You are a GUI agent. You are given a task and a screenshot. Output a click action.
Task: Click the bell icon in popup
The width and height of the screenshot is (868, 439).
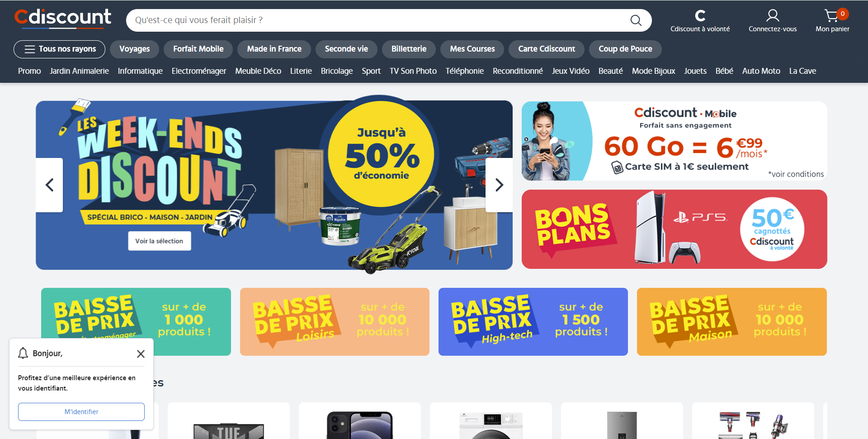[23, 353]
